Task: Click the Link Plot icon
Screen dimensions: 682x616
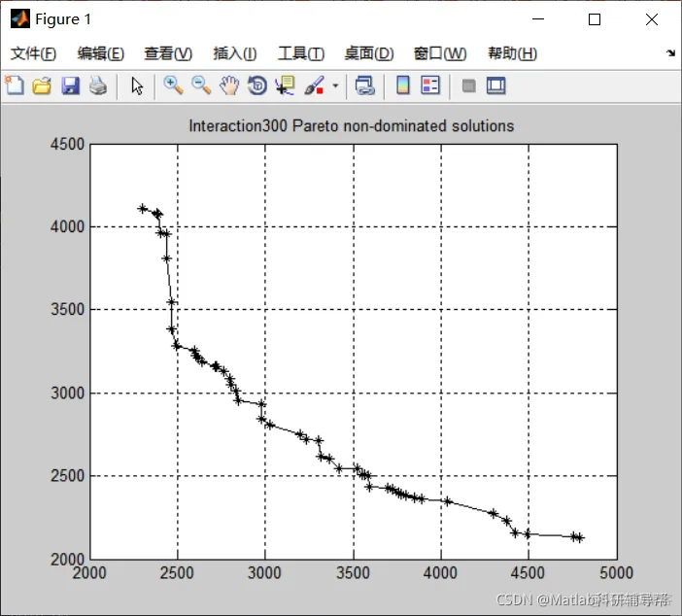Action: (364, 86)
